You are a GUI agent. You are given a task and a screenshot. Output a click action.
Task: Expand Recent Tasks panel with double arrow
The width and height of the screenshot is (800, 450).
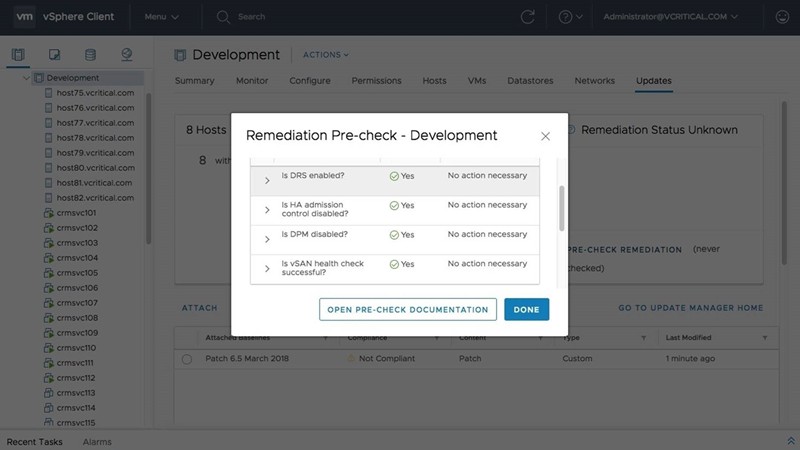click(x=791, y=441)
